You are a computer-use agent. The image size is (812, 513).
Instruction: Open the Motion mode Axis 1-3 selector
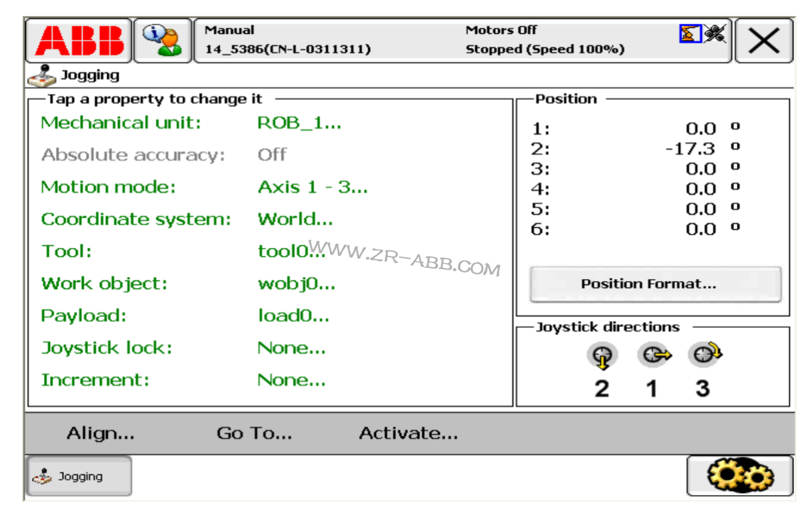(x=312, y=187)
